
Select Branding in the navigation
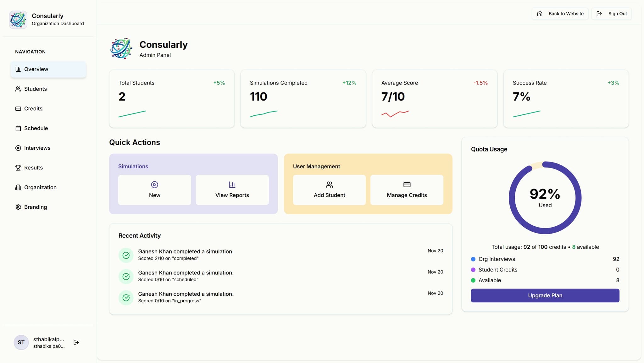coord(35,207)
